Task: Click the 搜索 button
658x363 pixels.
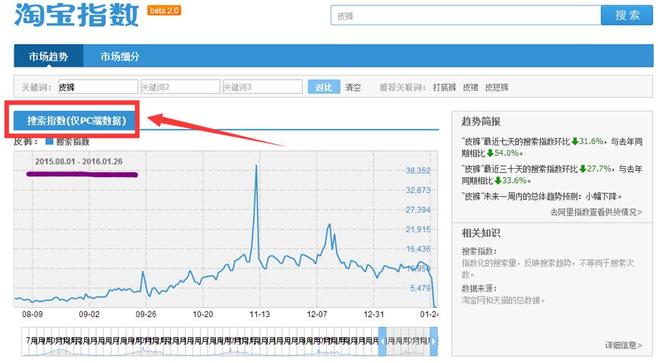Action: [627, 16]
